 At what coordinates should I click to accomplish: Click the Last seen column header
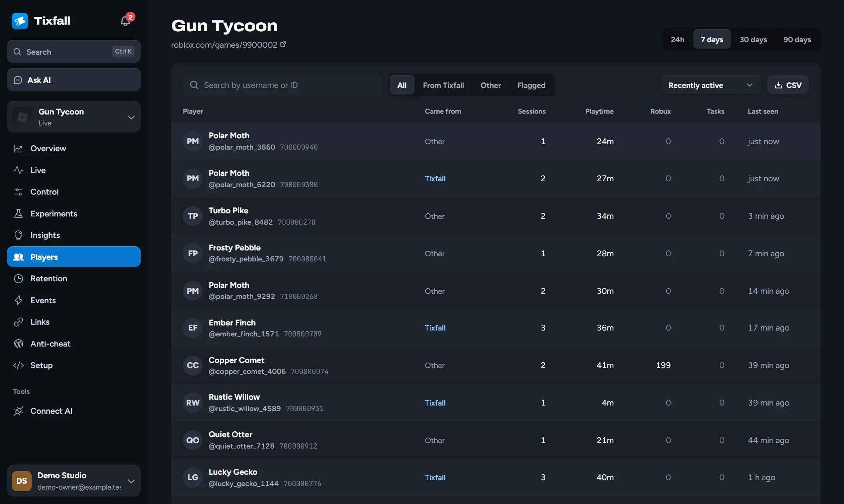[x=763, y=111]
